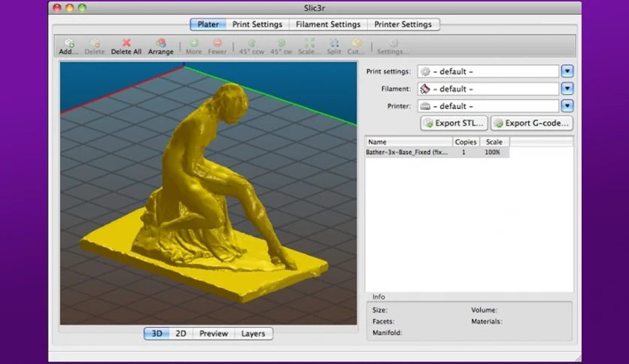Click the More copies icon
The height and width of the screenshot is (364, 629).
coord(194,43)
